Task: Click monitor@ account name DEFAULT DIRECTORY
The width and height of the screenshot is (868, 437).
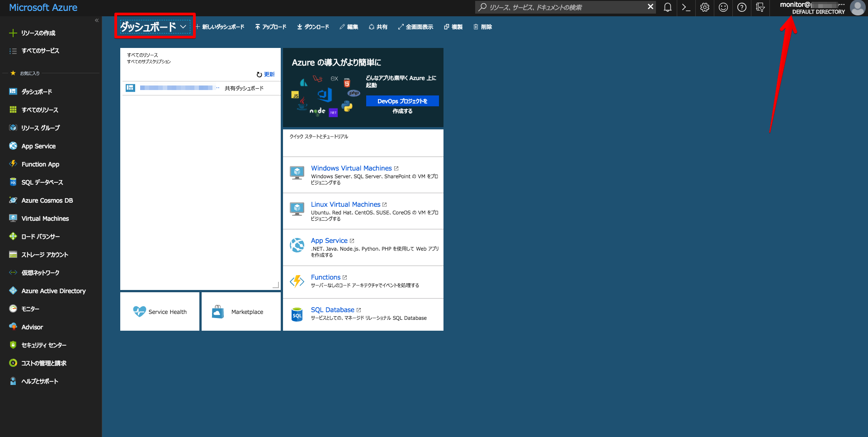Action: pos(812,8)
